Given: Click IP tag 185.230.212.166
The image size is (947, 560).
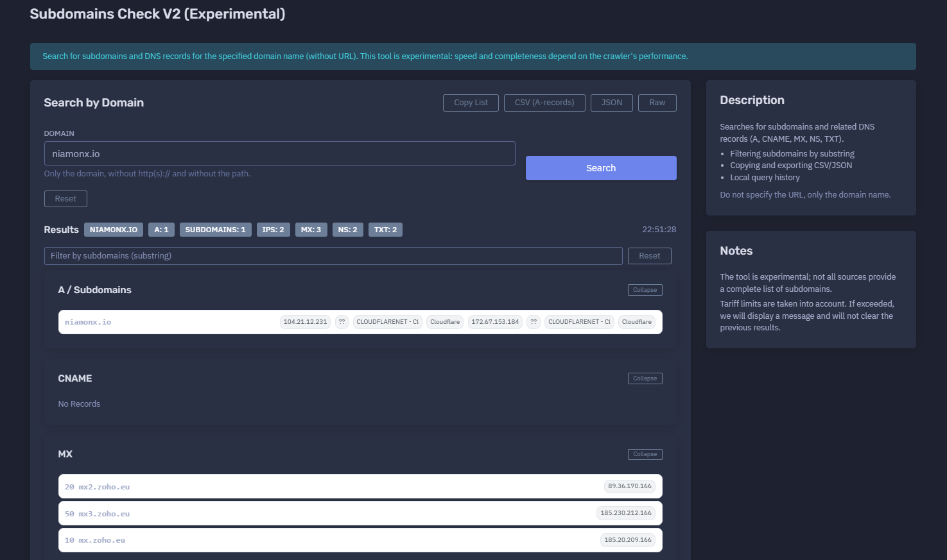Looking at the screenshot, I should pos(626,513).
